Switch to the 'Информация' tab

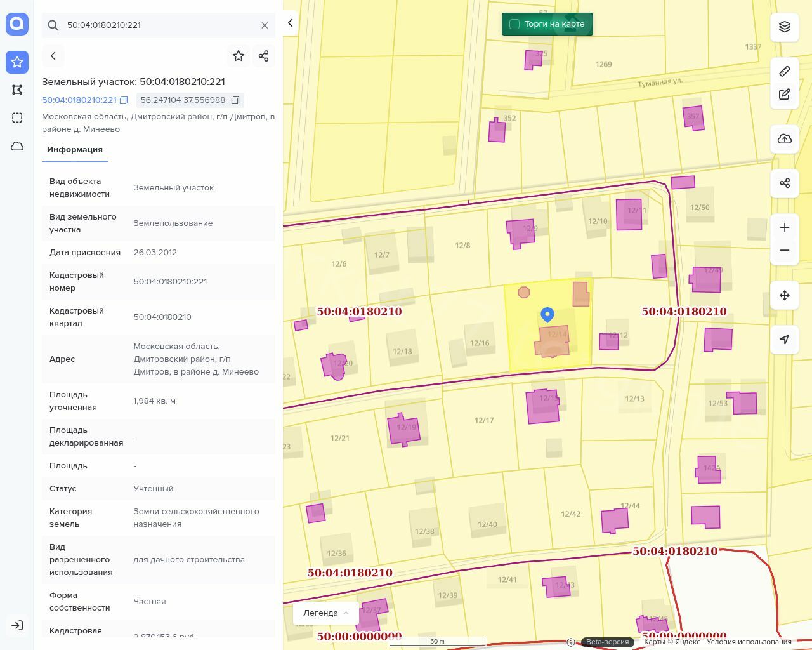pos(75,150)
